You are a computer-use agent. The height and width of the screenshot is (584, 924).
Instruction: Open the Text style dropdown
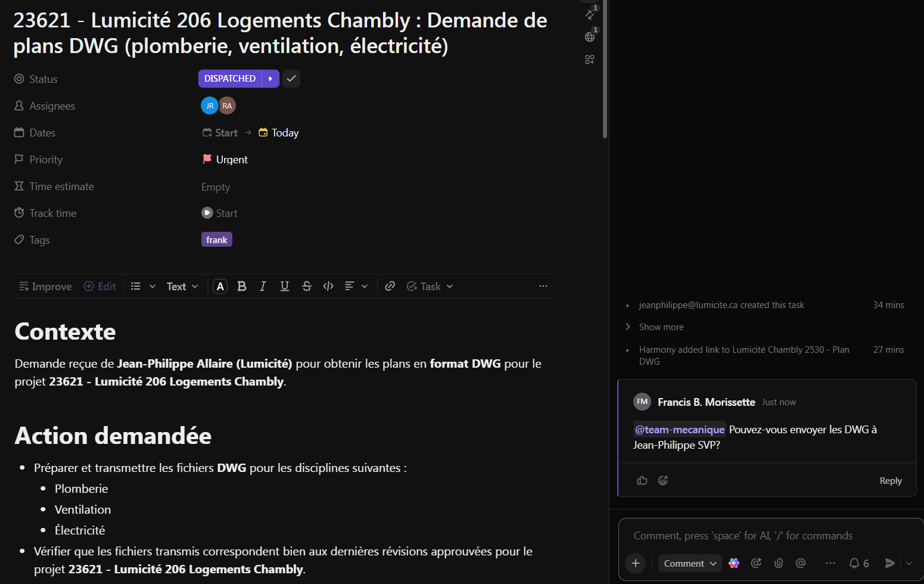[182, 287]
